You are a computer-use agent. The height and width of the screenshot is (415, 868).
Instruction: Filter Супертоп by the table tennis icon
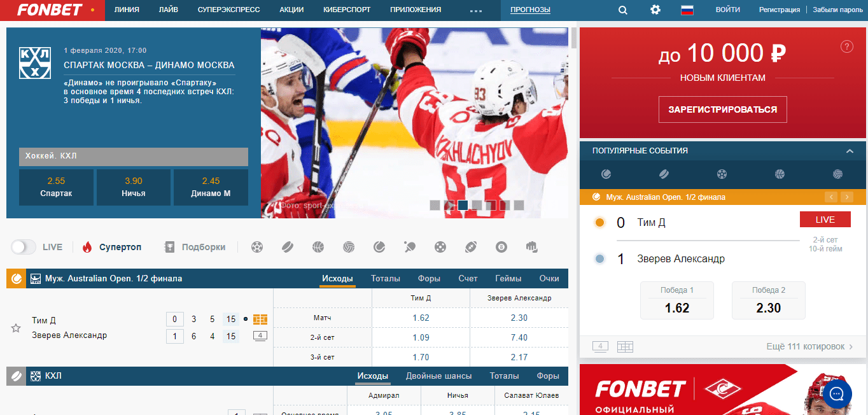pos(410,247)
